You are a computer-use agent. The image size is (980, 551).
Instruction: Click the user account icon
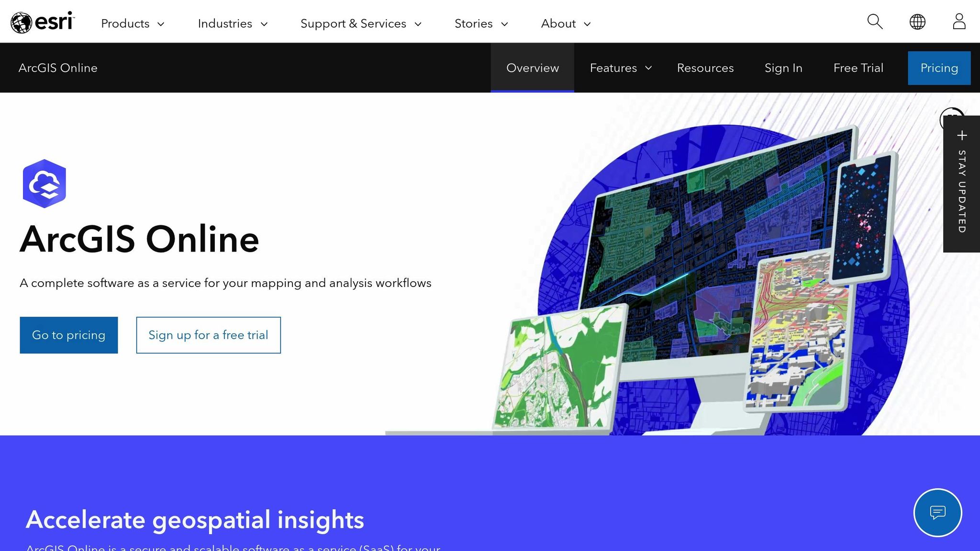point(959,22)
